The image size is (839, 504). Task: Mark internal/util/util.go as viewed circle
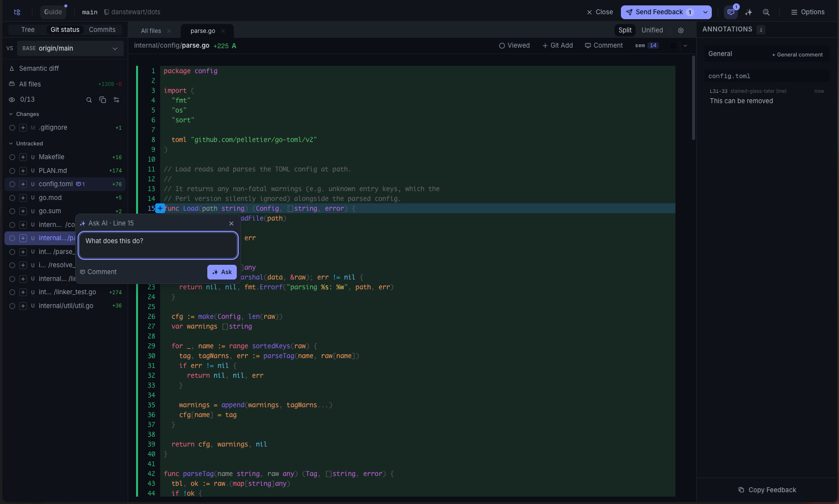(12, 306)
